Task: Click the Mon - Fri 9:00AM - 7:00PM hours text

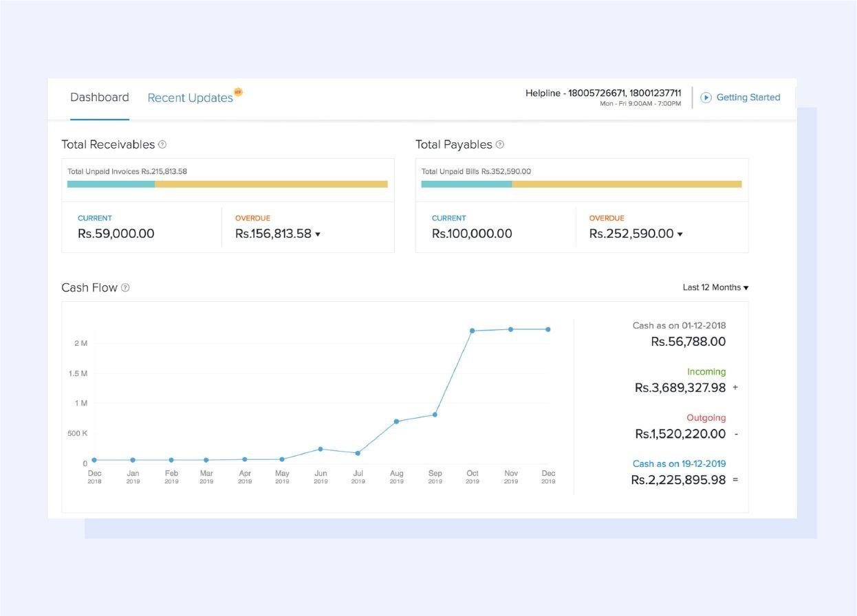Action: click(x=640, y=104)
